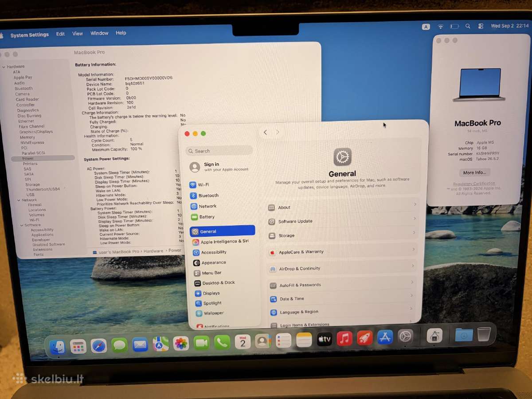
Task: Open Photos from the Dock
Action: 181,343
